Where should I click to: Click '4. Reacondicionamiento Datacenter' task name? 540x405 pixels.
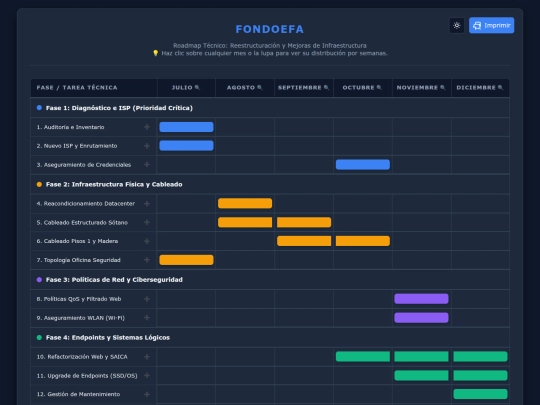[x=85, y=204]
